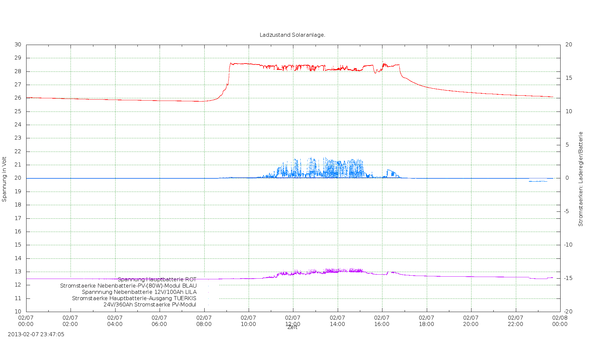
Task: Select legend entry "Spannung Hauptbatterie ROT"
Action: tap(157, 280)
